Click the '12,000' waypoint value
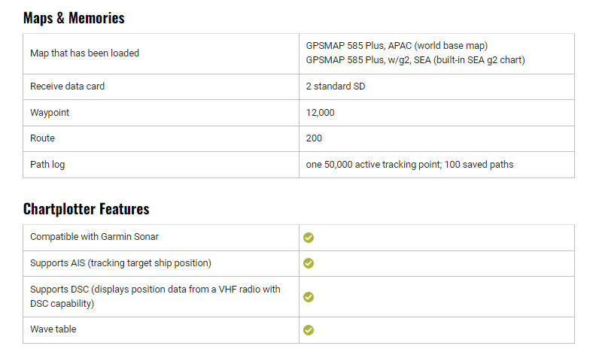Viewport: 590px width, 364px height. (321, 113)
